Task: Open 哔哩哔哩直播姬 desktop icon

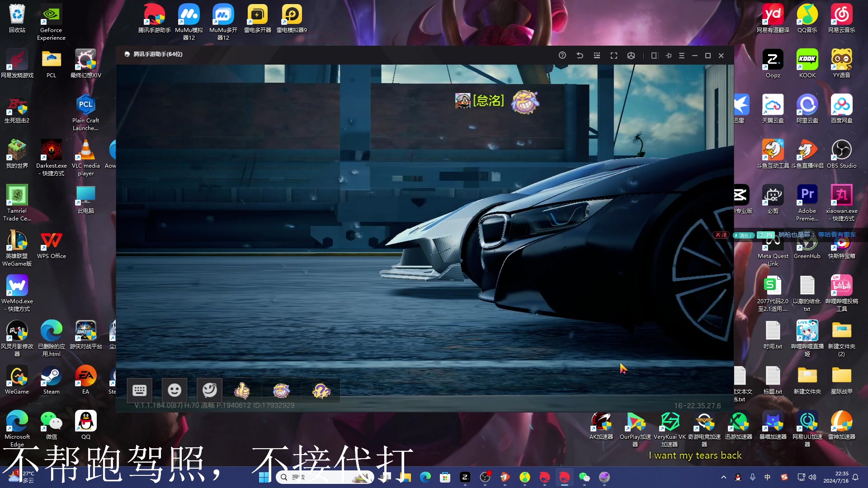Action: tap(807, 338)
